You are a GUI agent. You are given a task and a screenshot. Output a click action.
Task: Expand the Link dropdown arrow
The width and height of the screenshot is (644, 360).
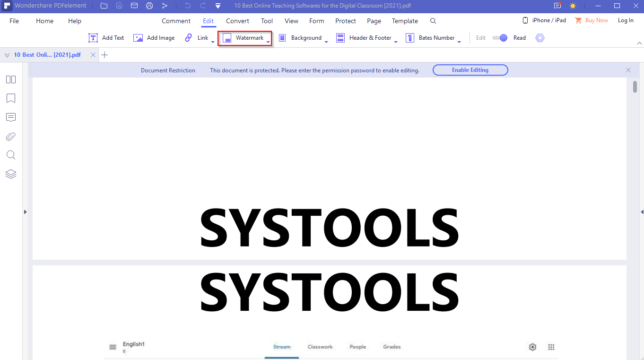coord(213,42)
